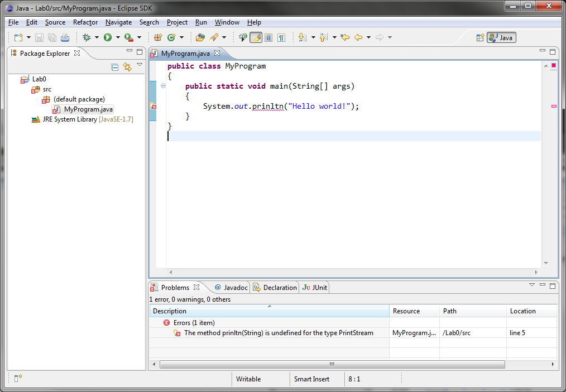Sort by the Description column header
Viewport: 566px width, 392px height.
(269, 311)
